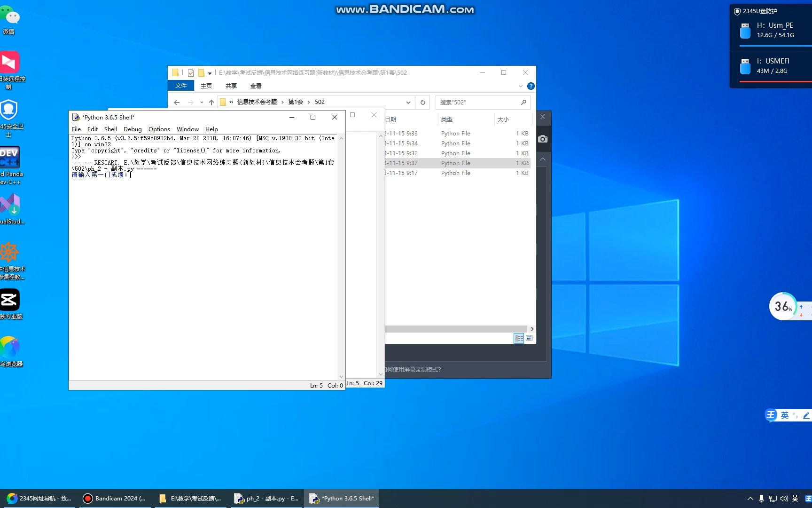Viewport: 812px width, 508px height.
Task: Switch to large icons view in File Explorer
Action: 529,338
